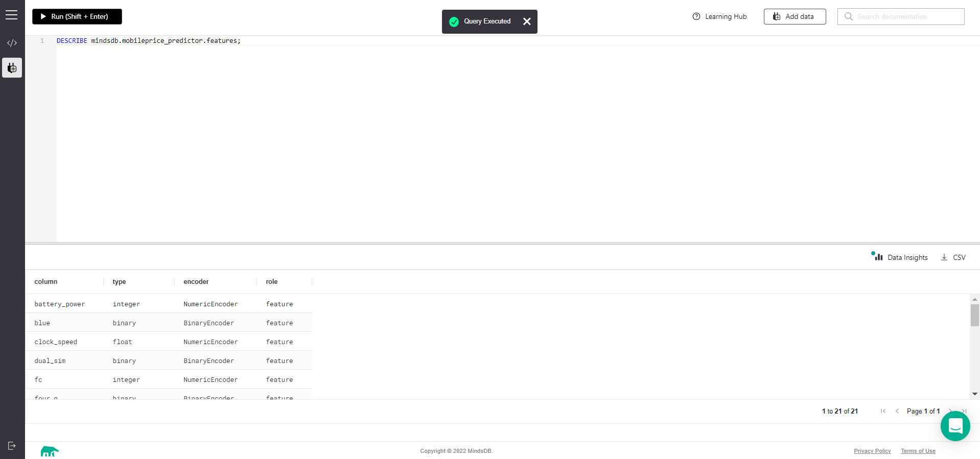Click the logout icon in sidebar
Screen dimensions: 980x459
coord(12,446)
